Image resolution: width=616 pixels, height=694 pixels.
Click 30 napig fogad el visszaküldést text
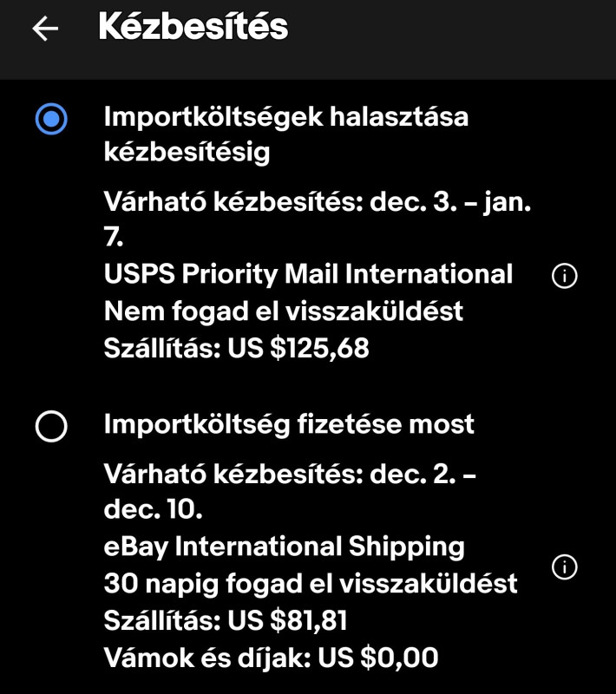point(310,583)
